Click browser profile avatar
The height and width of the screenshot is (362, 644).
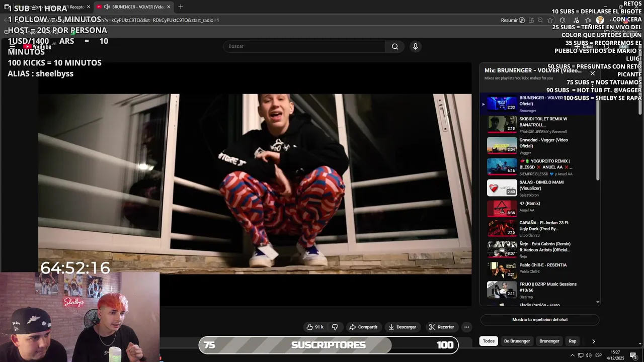click(x=600, y=20)
